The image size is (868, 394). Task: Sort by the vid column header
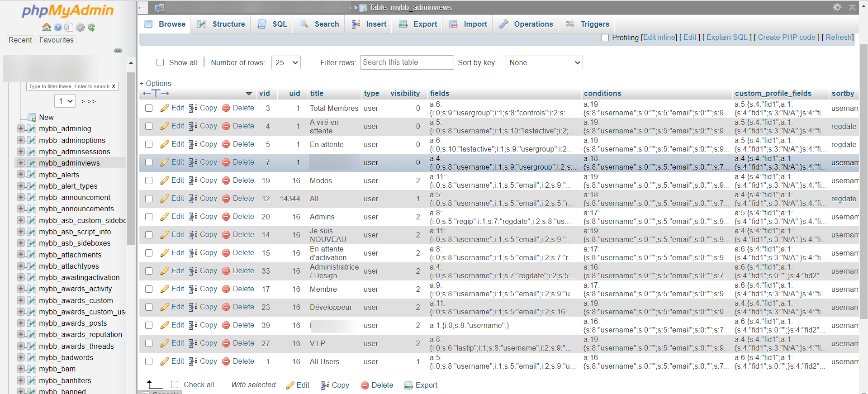[265, 93]
